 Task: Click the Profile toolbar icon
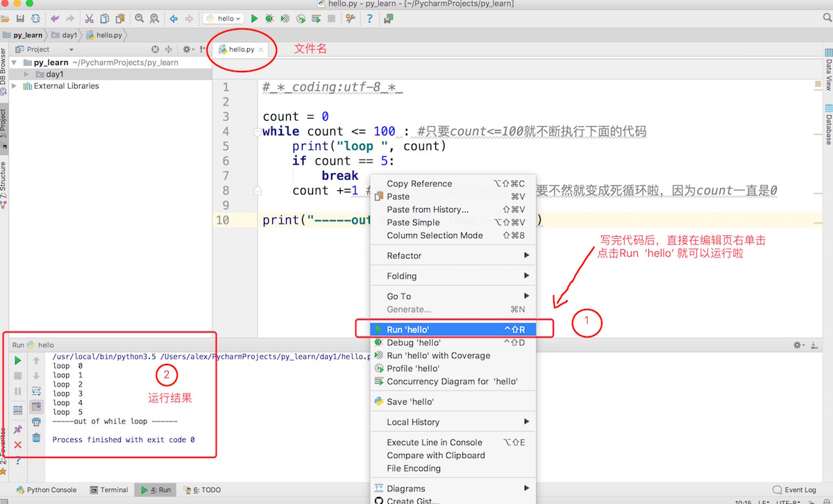pos(301,19)
